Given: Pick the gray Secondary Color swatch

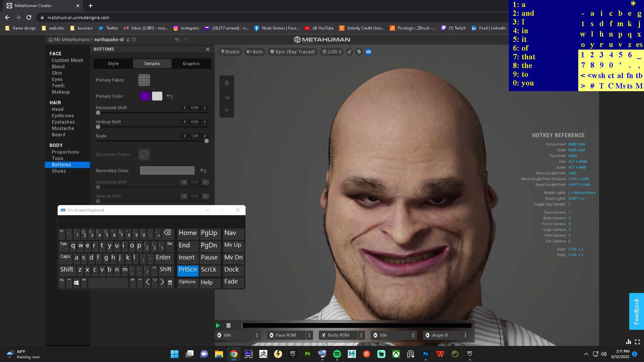Looking at the screenshot, I should click(167, 171).
